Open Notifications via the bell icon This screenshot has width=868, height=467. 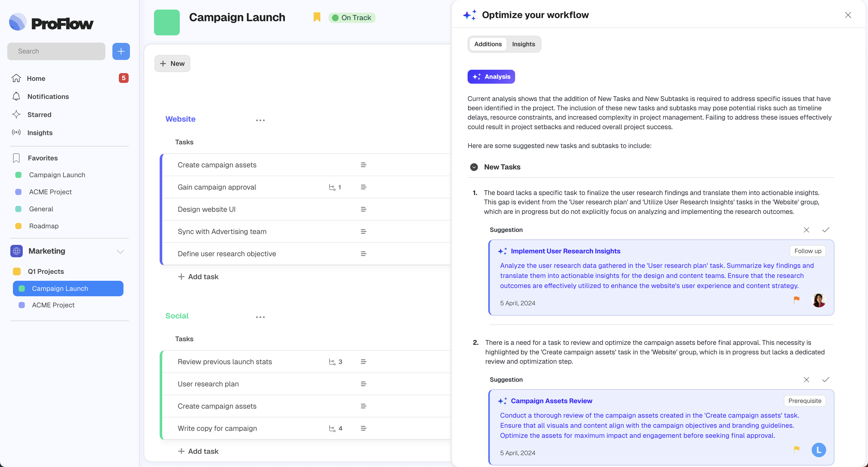coord(16,96)
